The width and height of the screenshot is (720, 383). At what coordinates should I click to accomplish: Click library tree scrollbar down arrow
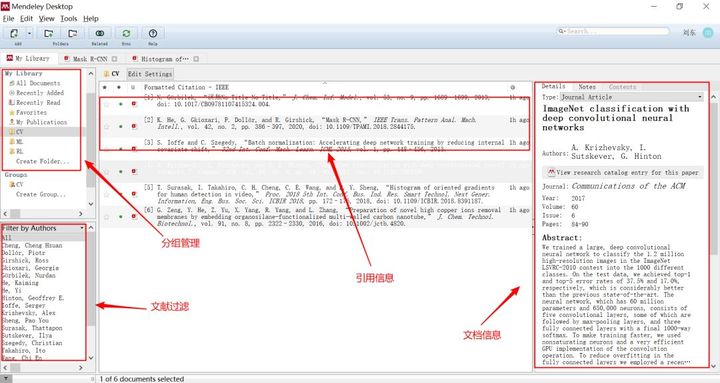pyautogui.click(x=90, y=204)
